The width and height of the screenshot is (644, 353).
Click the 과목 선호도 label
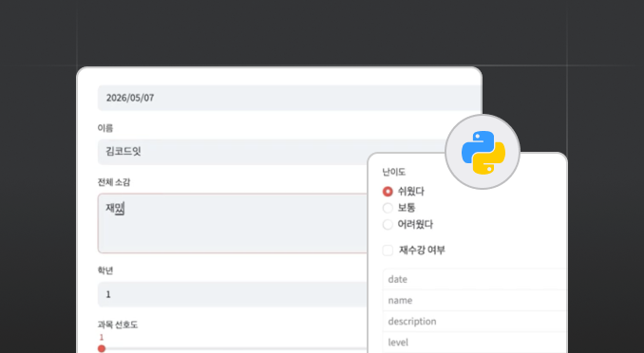tap(118, 325)
